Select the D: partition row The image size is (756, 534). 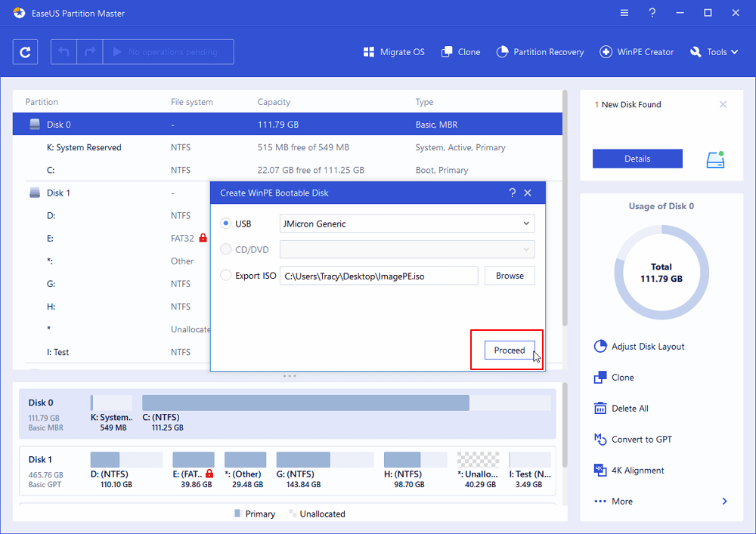pyautogui.click(x=112, y=215)
